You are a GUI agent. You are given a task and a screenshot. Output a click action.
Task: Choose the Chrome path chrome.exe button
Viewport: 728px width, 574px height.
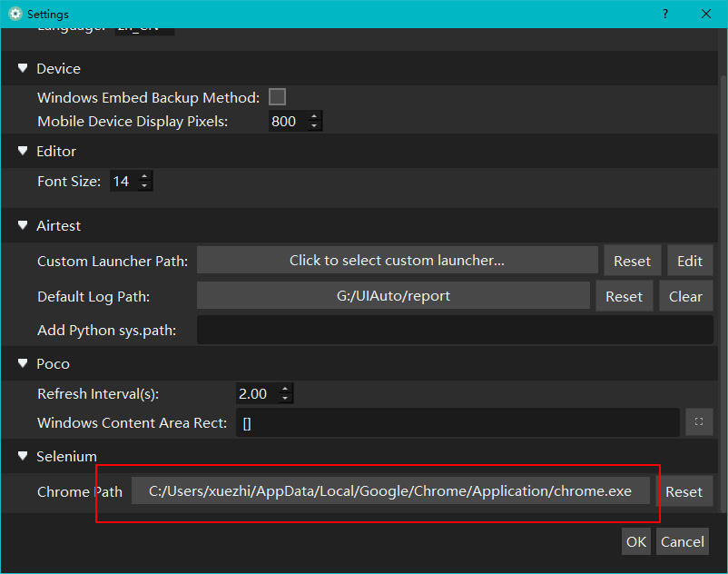390,490
